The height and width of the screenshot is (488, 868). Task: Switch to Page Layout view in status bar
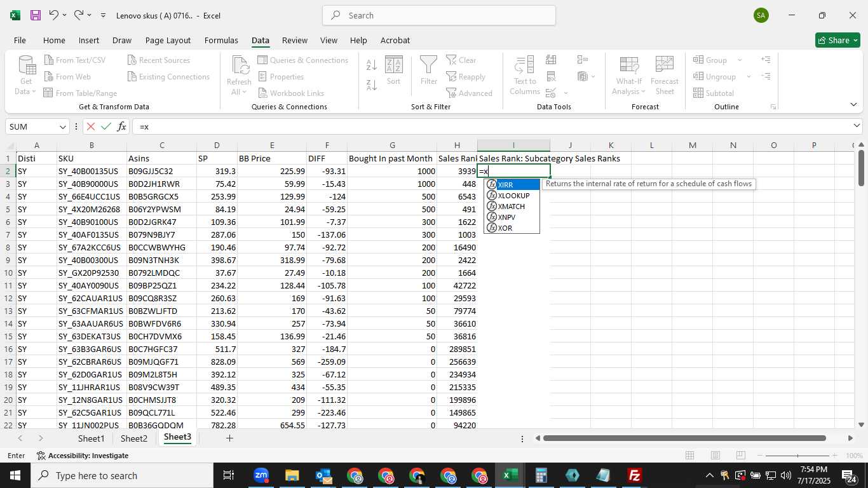pyautogui.click(x=715, y=456)
